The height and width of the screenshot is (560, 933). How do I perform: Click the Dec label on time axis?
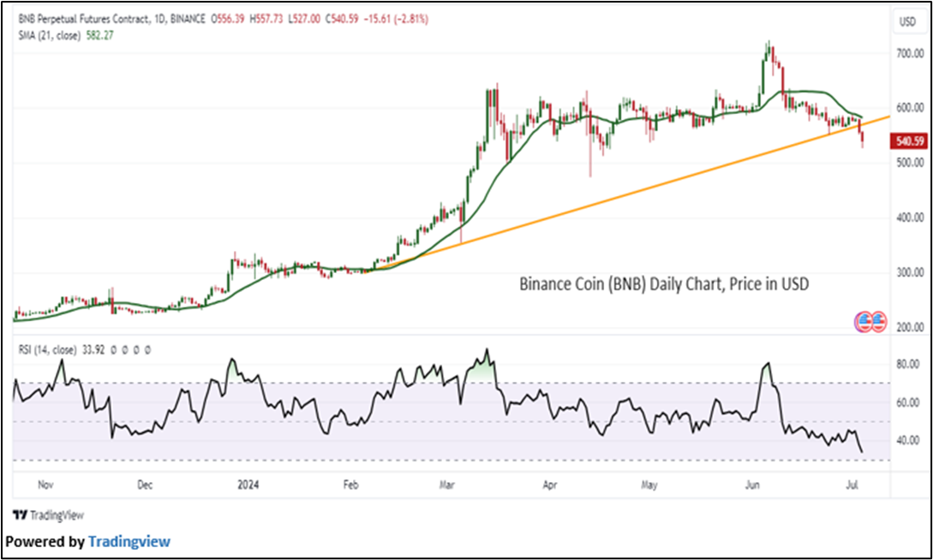pos(145,485)
